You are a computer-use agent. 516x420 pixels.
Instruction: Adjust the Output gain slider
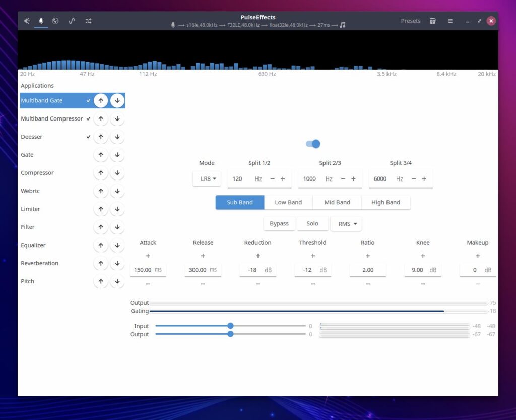tap(230, 334)
